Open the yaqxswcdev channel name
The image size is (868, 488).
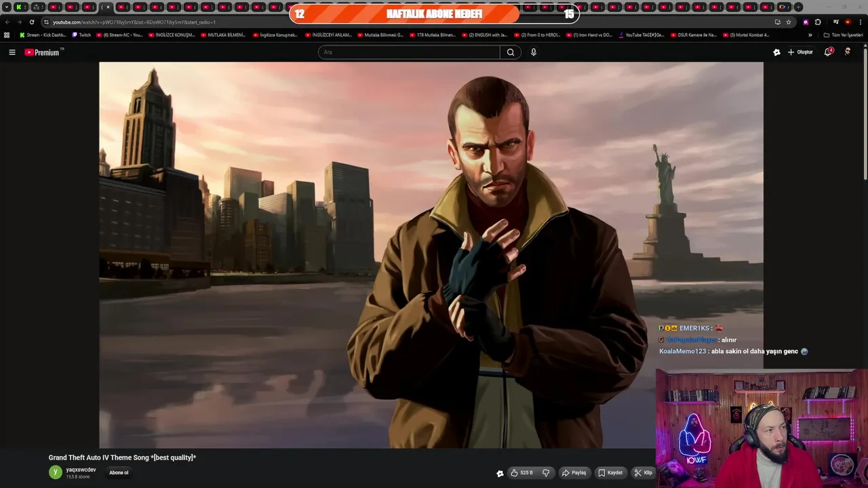[x=81, y=470]
